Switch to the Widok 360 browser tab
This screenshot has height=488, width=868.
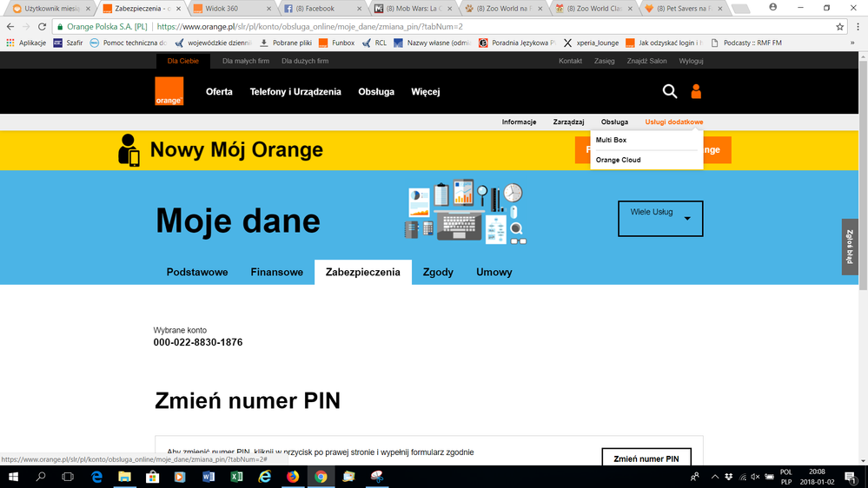229,9
